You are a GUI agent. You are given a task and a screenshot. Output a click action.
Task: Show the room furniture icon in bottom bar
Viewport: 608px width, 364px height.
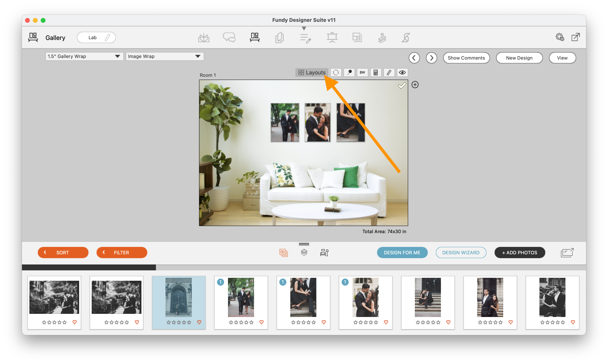[x=324, y=252]
